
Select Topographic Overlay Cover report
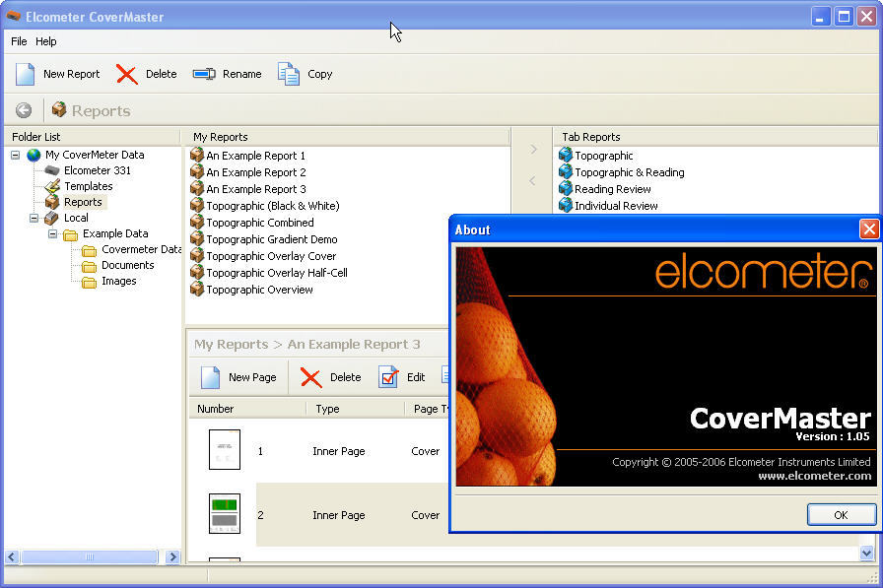271,256
